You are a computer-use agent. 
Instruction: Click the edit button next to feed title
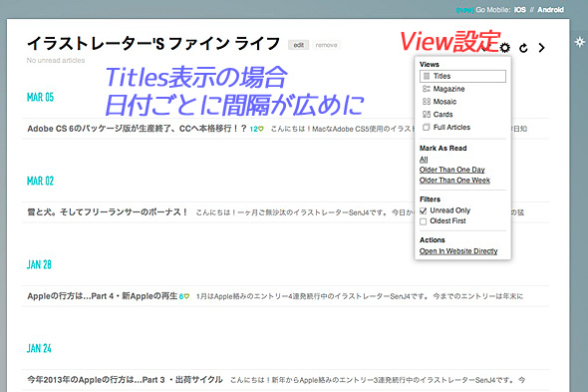coord(299,45)
